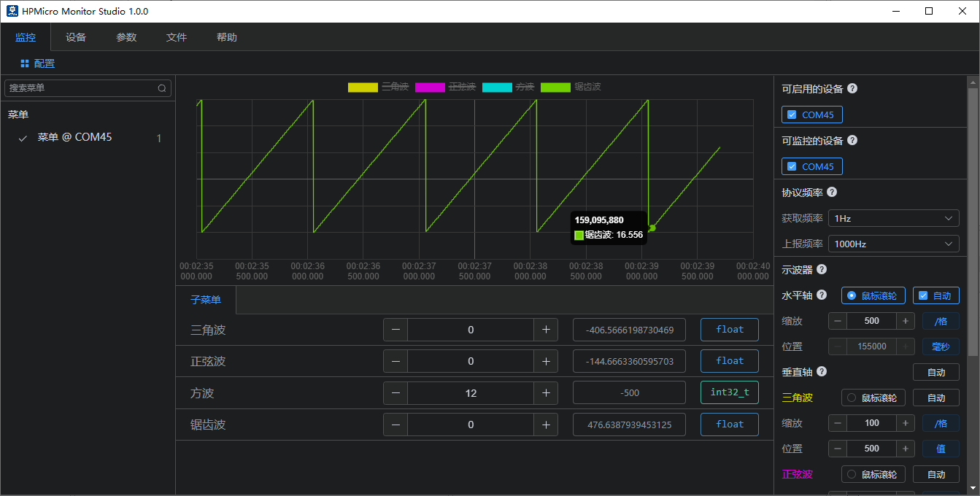Toggle COM45 checkbox under 可监控的设备
Viewport: 980px width, 496px height.
pos(792,166)
